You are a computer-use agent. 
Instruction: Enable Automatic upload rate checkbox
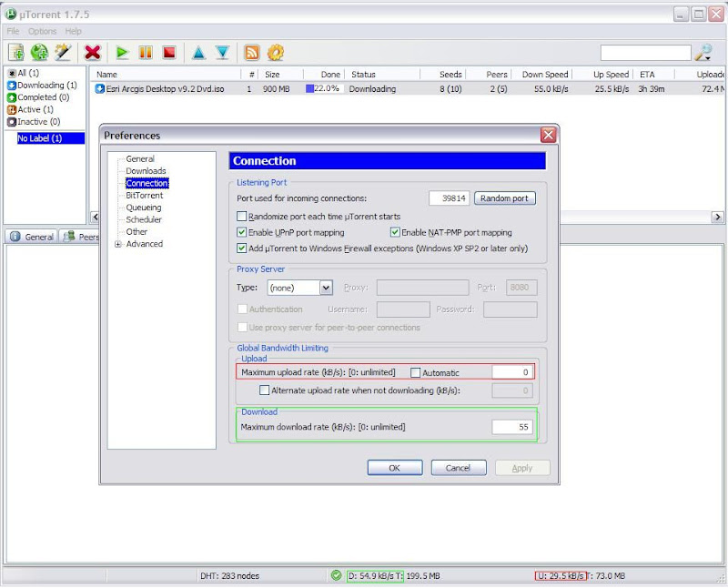coord(416,372)
